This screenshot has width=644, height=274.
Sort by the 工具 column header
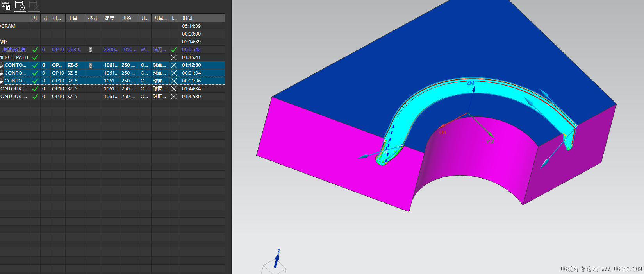[x=75, y=18]
